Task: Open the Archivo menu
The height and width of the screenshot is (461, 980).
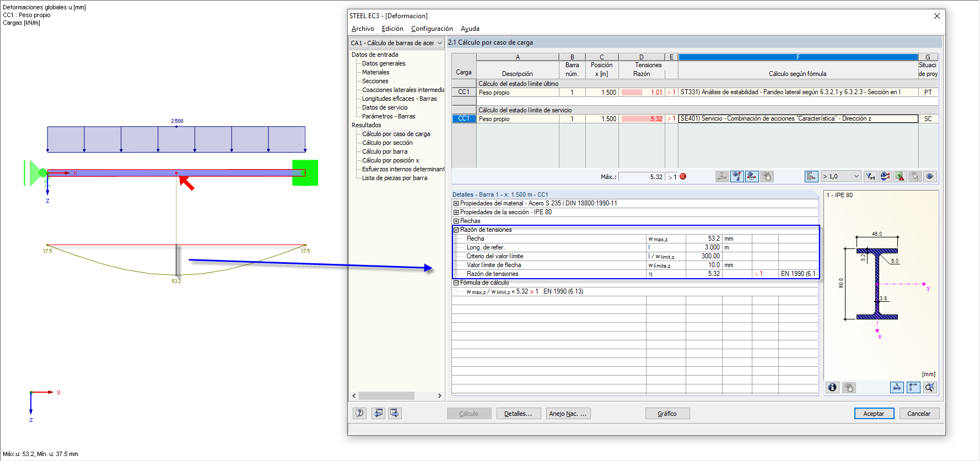Action: click(363, 29)
